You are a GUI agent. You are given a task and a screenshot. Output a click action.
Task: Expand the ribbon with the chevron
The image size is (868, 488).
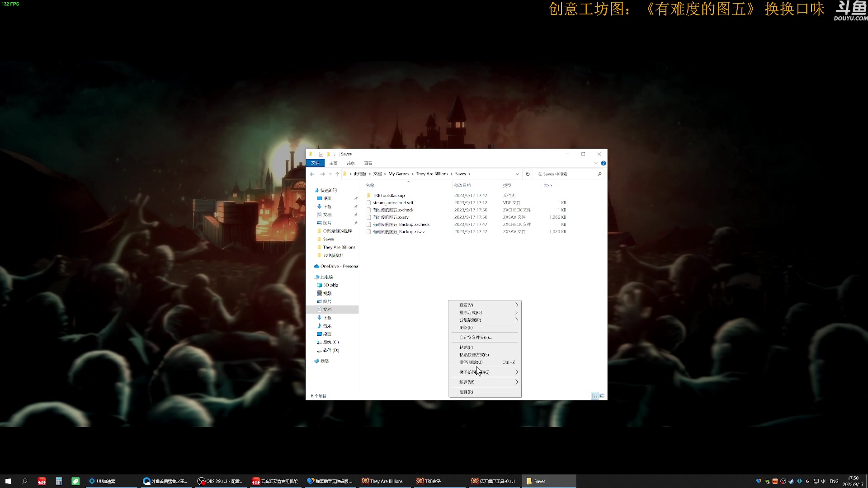pyautogui.click(x=596, y=163)
